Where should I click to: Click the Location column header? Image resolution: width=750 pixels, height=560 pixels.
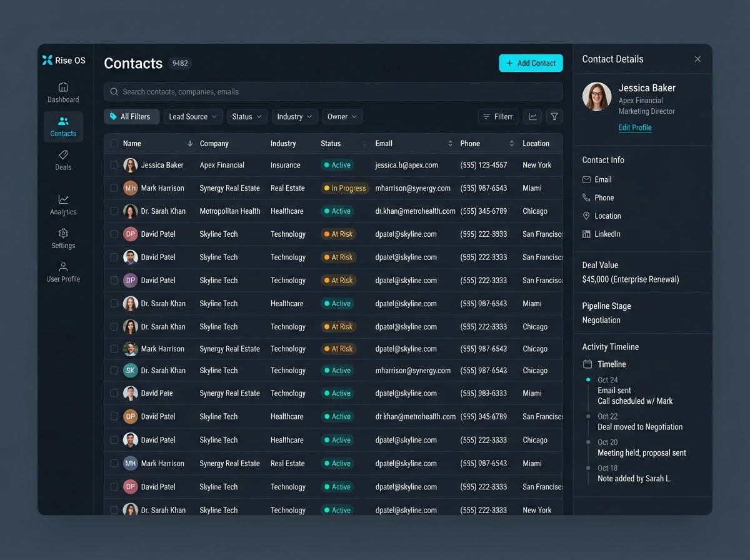pyautogui.click(x=536, y=144)
